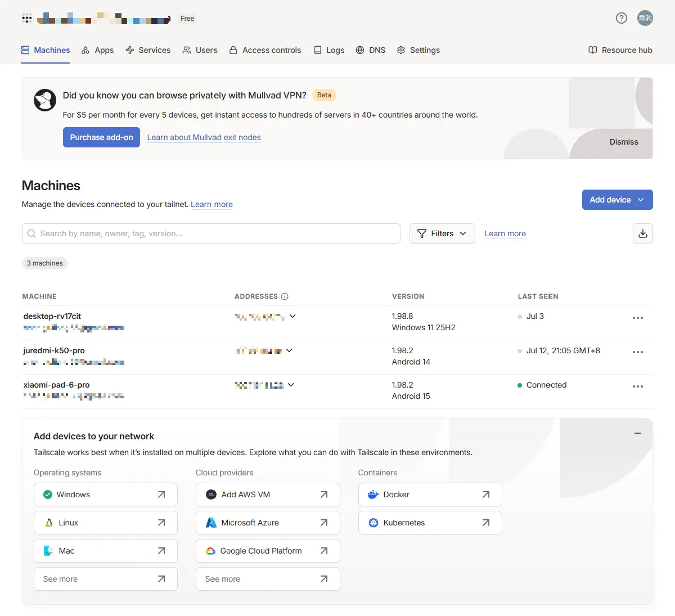Click the Addresses info icon
675x616 pixels.
point(285,296)
